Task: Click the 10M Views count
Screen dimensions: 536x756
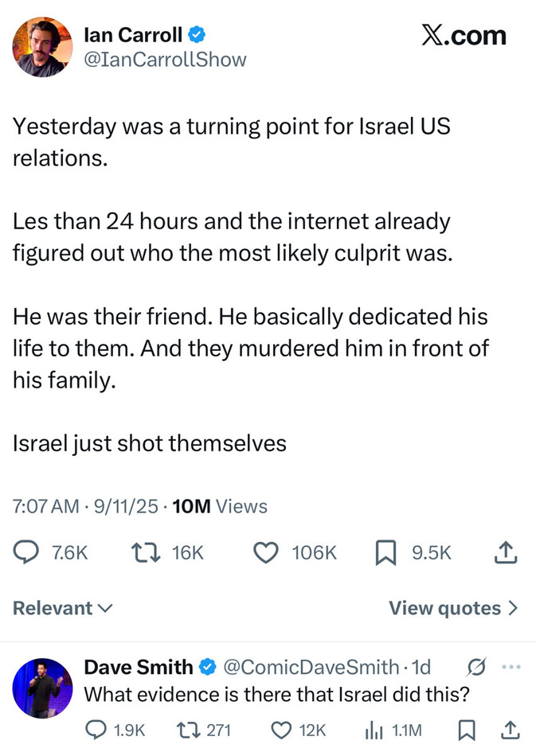Action: (x=220, y=506)
